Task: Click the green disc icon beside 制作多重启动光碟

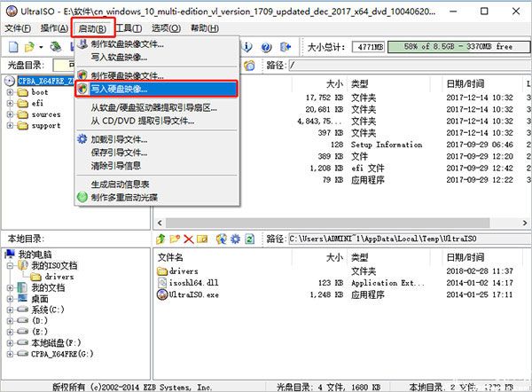Action: pos(82,197)
